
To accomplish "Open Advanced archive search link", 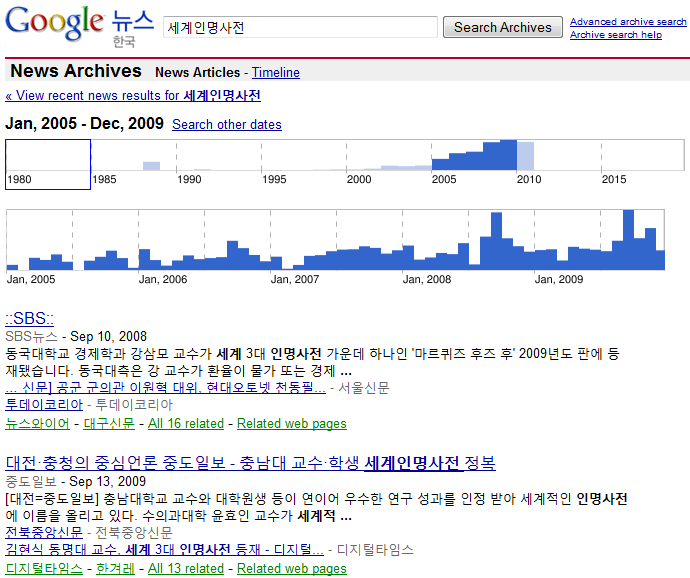I will [628, 22].
